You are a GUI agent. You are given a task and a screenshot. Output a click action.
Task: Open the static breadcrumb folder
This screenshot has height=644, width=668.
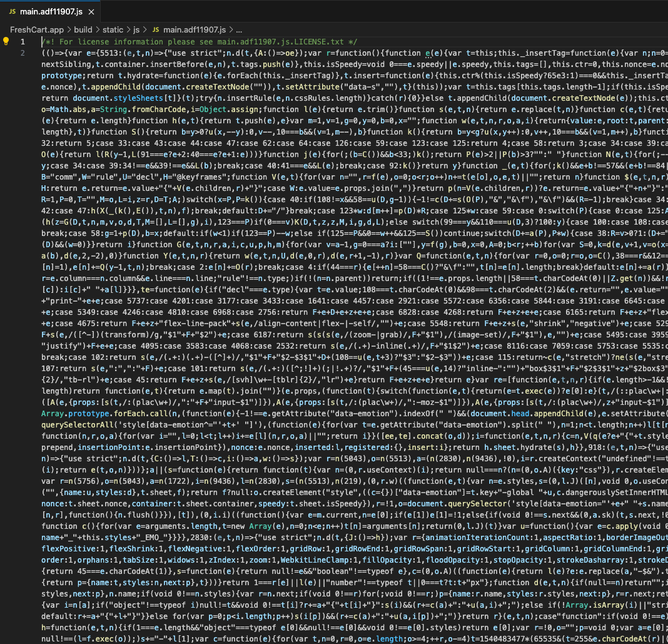(x=113, y=30)
